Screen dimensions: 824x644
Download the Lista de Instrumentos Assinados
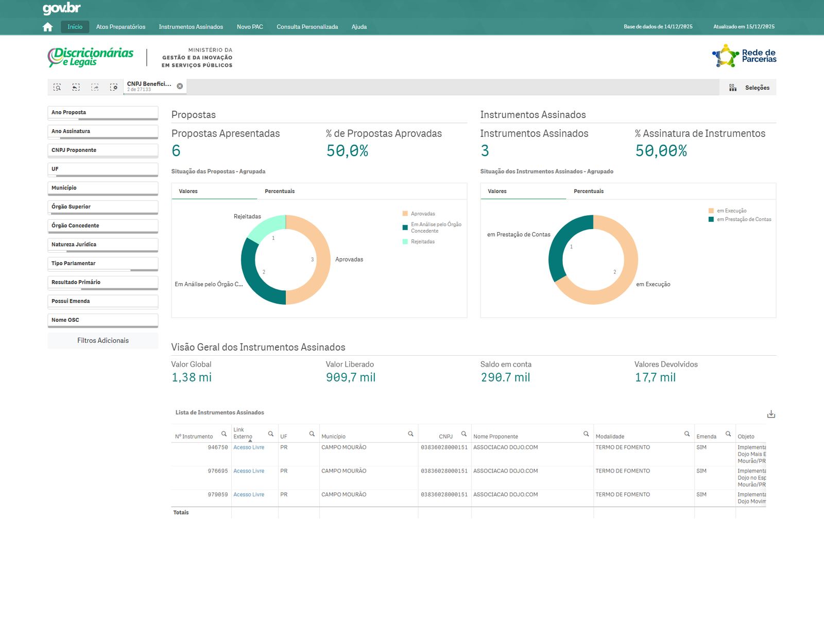pos(771,414)
